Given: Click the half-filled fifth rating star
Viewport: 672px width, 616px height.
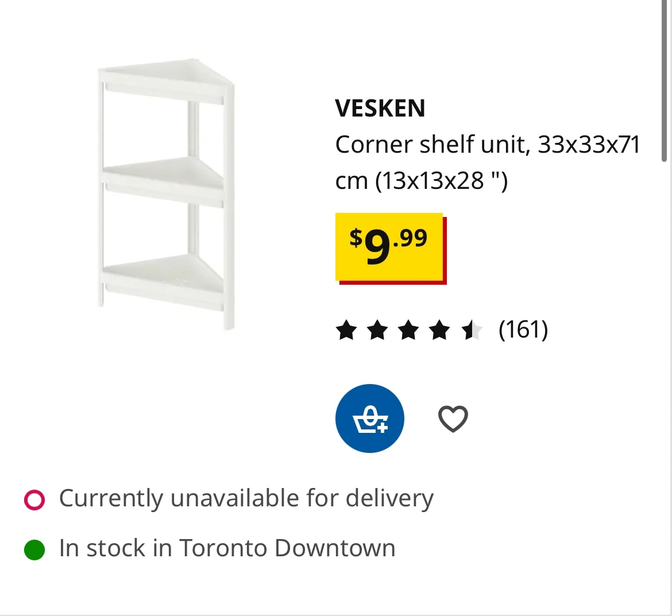Looking at the screenshot, I should click(472, 330).
